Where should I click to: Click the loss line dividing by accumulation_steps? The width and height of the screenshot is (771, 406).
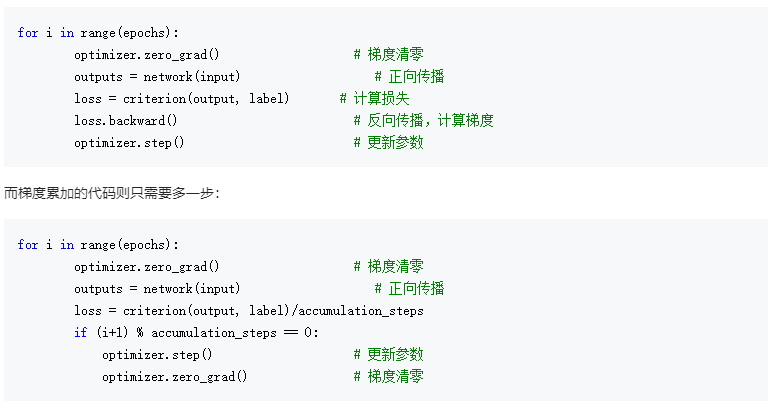coord(248,311)
